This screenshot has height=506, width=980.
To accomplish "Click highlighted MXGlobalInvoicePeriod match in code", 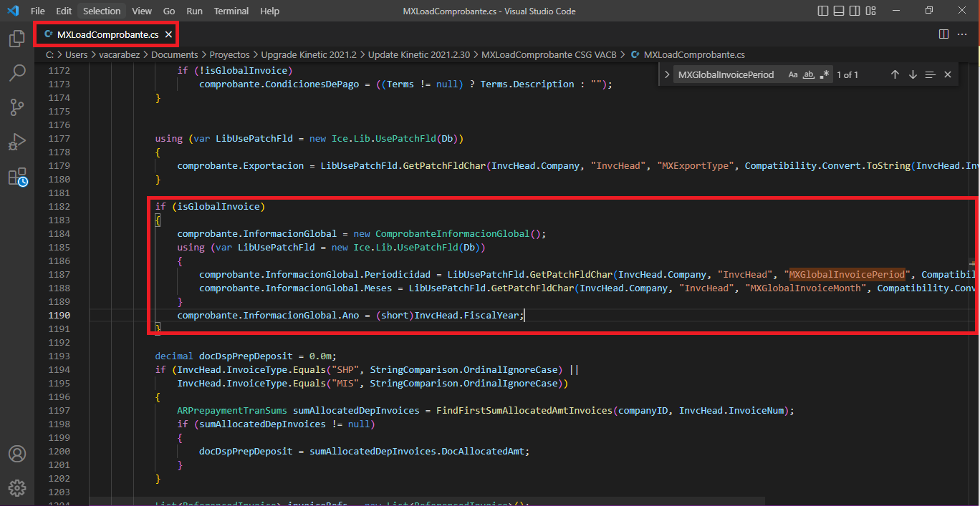I will pos(847,274).
